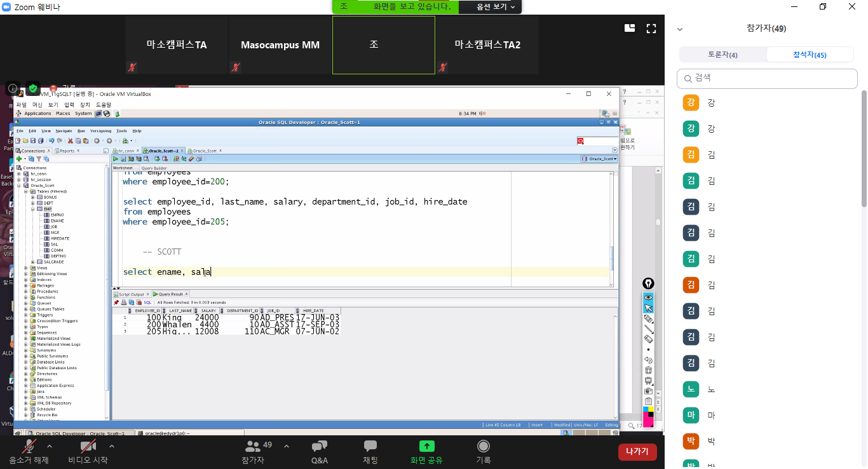Pin the Query Result with the pushpin icon
This screenshot has height=469, width=868.
pos(116,302)
